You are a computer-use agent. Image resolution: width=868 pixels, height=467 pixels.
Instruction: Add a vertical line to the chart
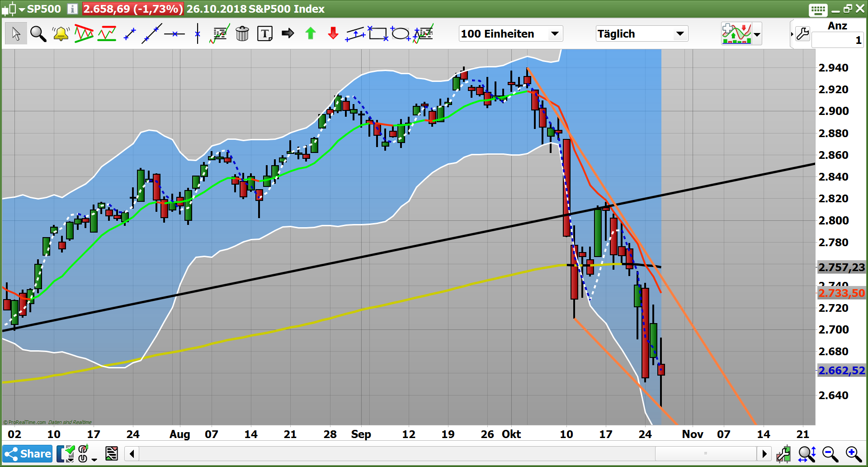point(197,33)
